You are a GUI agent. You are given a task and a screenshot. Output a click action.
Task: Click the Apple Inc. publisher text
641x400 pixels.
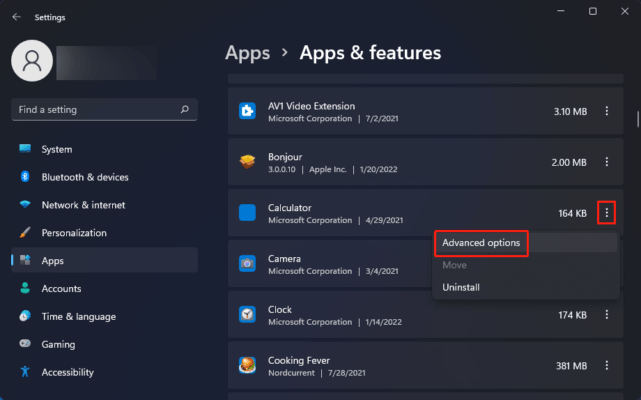tap(328, 169)
